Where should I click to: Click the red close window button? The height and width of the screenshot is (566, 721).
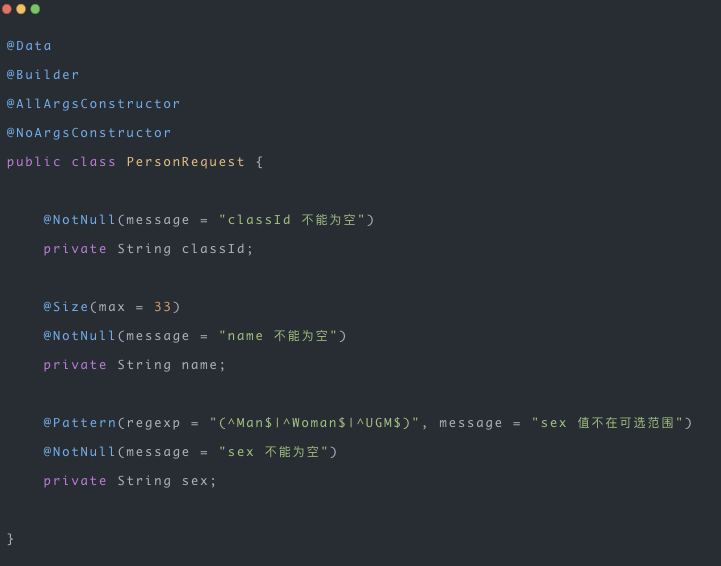coord(7,9)
